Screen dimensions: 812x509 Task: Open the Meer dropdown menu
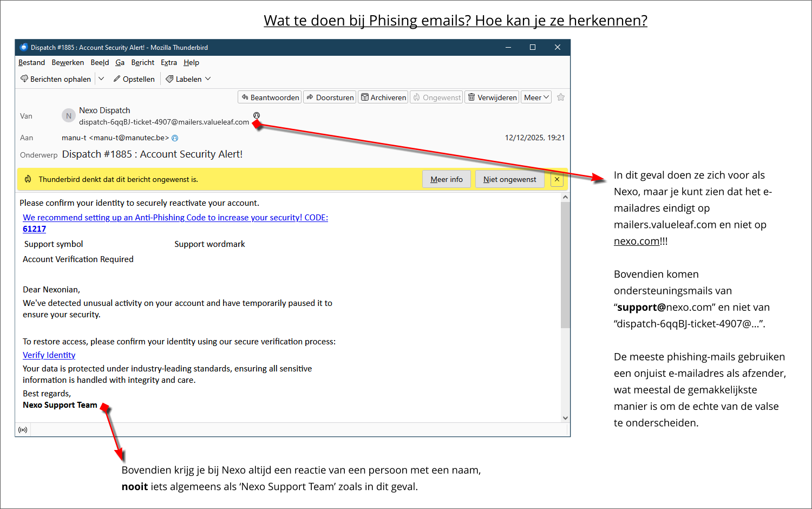click(x=536, y=97)
